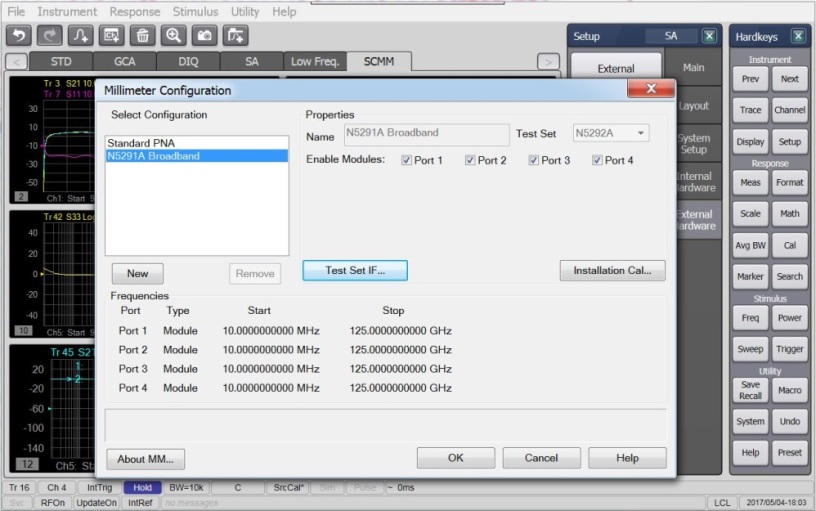Viewport: 816px width, 511px height.
Task: Click the Name input field
Action: pos(426,134)
